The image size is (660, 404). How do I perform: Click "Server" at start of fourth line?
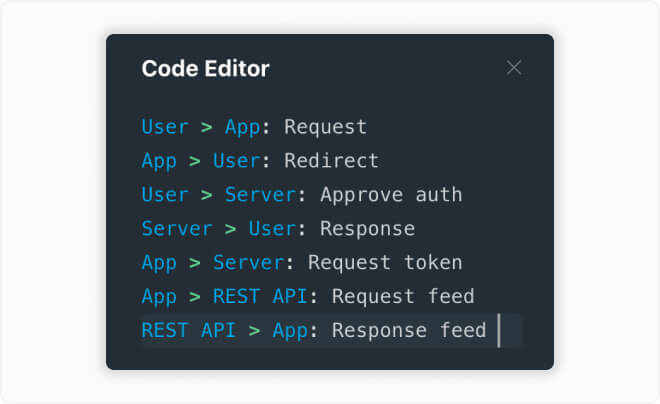(177, 229)
